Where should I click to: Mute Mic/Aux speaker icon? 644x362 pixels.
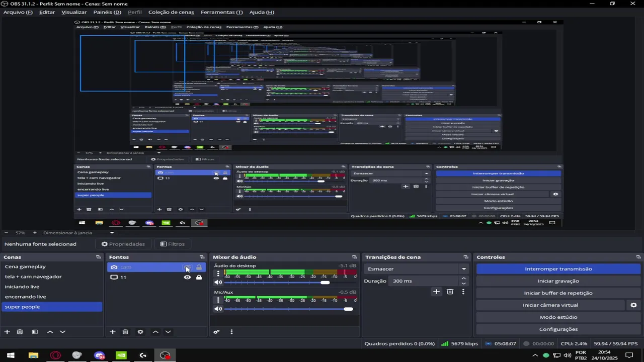coord(218,309)
